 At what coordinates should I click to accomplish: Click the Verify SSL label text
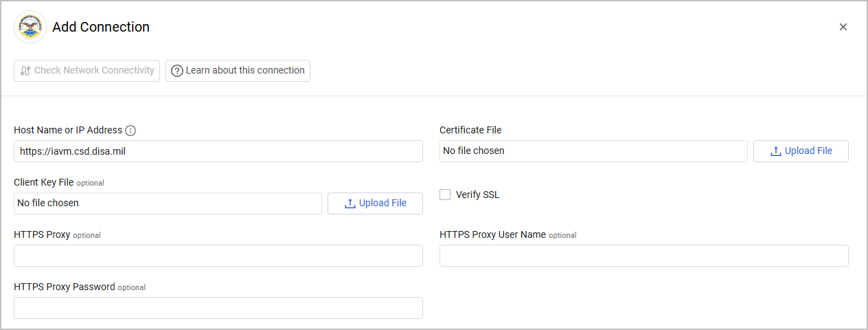478,195
